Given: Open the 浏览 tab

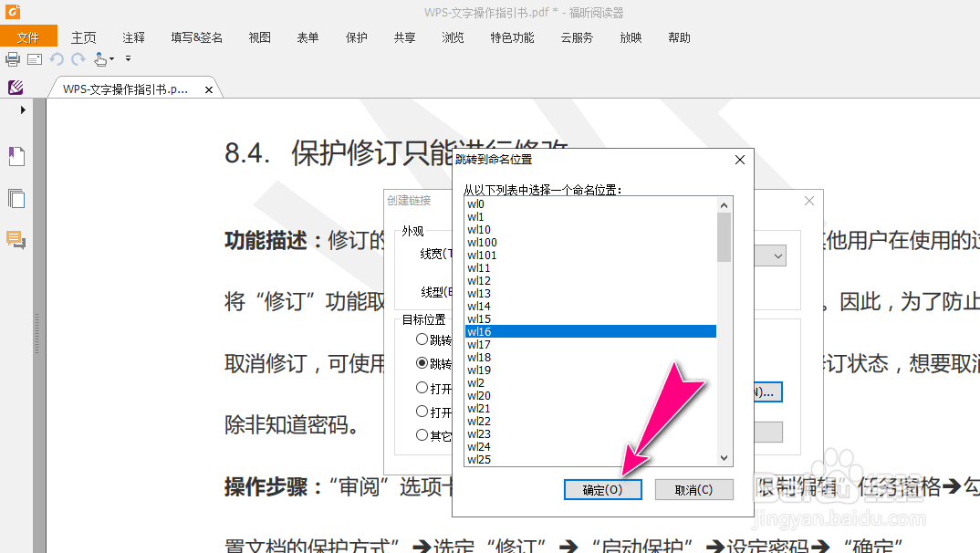Looking at the screenshot, I should click(454, 37).
